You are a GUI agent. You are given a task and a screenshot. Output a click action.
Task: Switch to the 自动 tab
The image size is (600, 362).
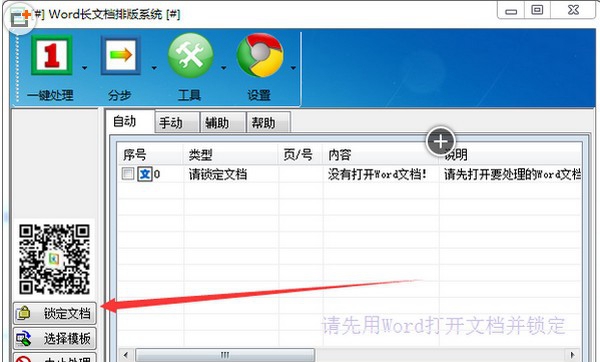(x=130, y=122)
